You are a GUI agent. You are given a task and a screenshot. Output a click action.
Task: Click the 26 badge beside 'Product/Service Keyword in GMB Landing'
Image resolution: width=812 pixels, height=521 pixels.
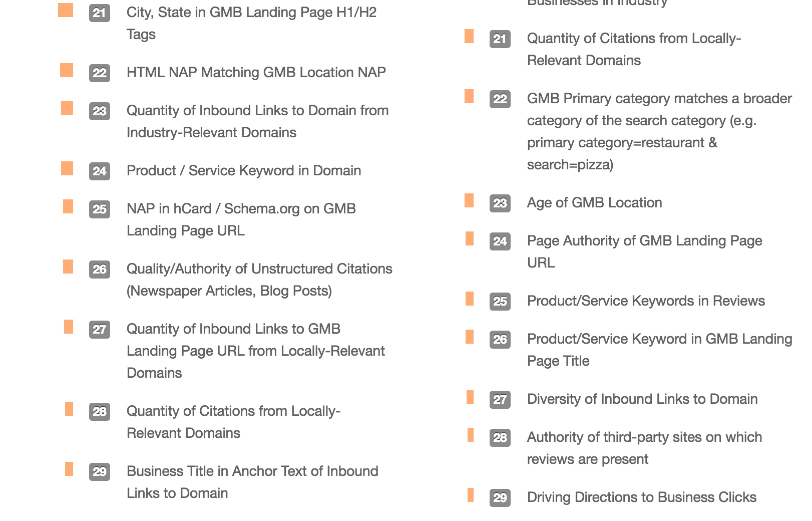[x=500, y=339]
